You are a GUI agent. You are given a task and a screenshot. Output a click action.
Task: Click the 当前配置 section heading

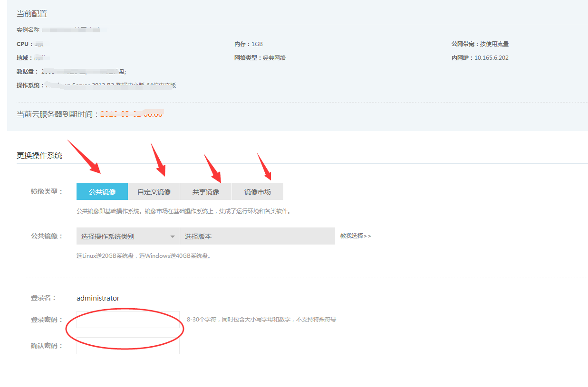(x=32, y=14)
